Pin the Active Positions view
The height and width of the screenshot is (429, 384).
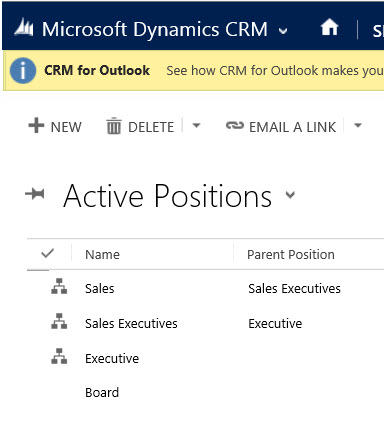coord(35,194)
